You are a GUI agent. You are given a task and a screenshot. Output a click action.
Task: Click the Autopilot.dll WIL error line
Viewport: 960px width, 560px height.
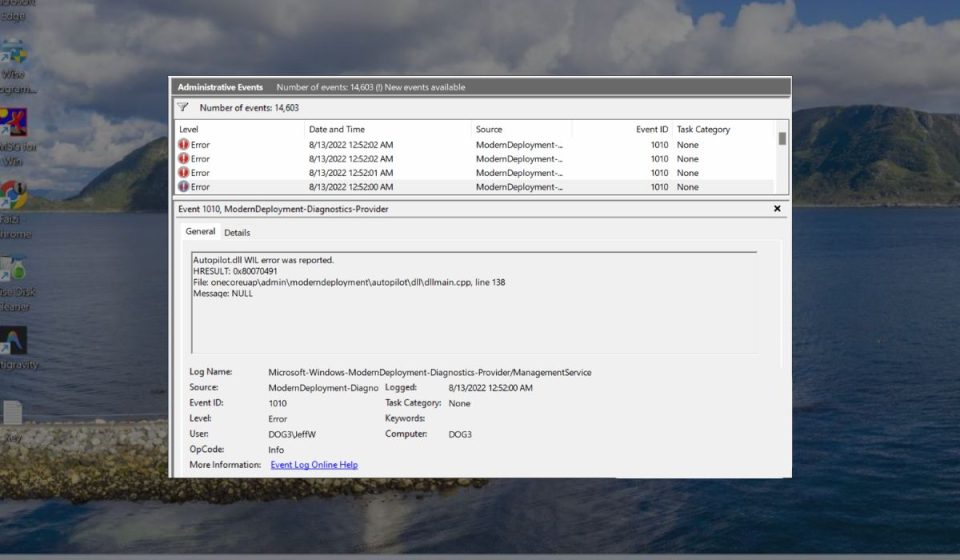point(263,260)
